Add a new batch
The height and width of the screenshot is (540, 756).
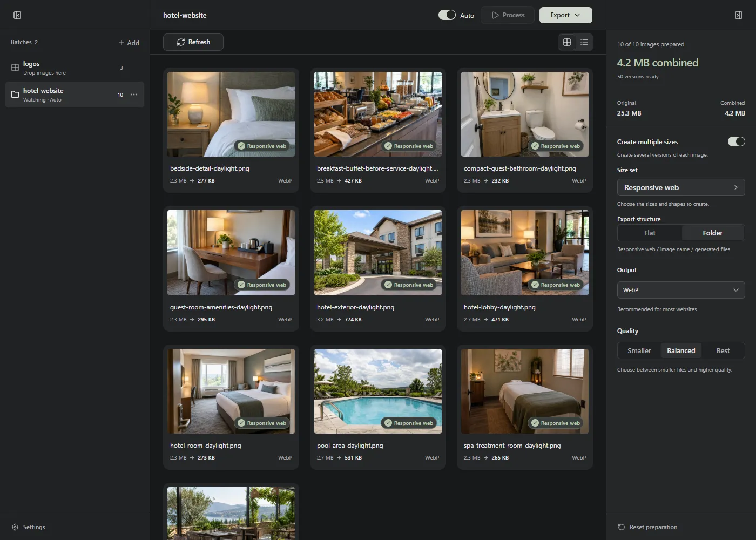pos(129,43)
